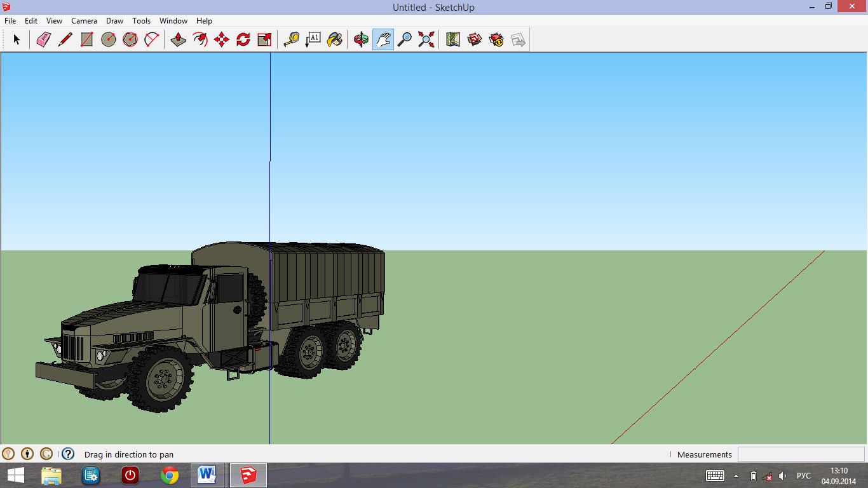Launch Google Chrome from the taskbar
Image resolution: width=868 pixels, height=488 pixels.
click(x=170, y=475)
